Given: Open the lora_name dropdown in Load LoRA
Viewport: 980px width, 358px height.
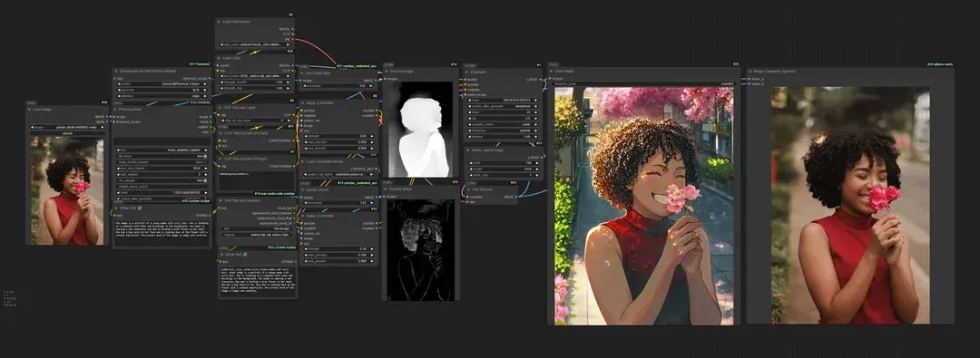Looking at the screenshot, I should click(x=255, y=75).
